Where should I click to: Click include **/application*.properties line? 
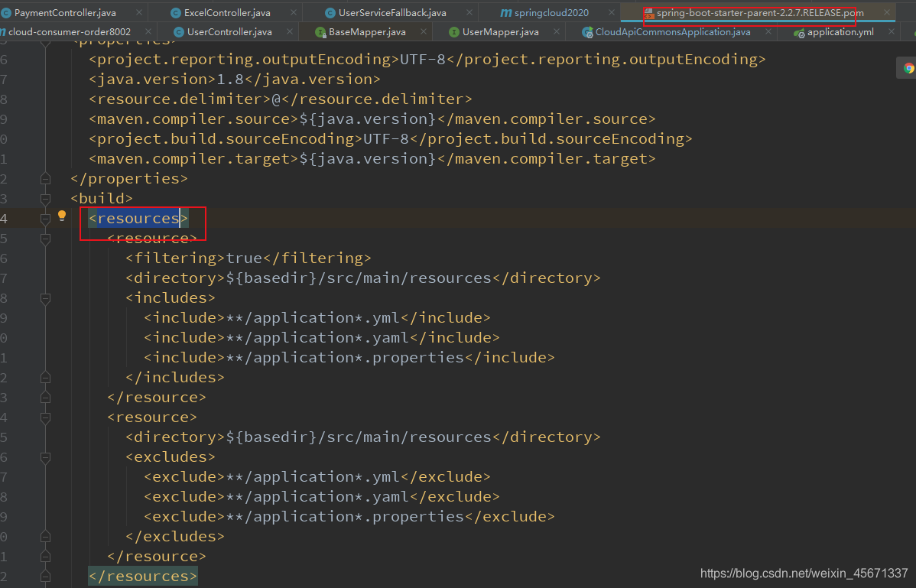[x=349, y=357]
